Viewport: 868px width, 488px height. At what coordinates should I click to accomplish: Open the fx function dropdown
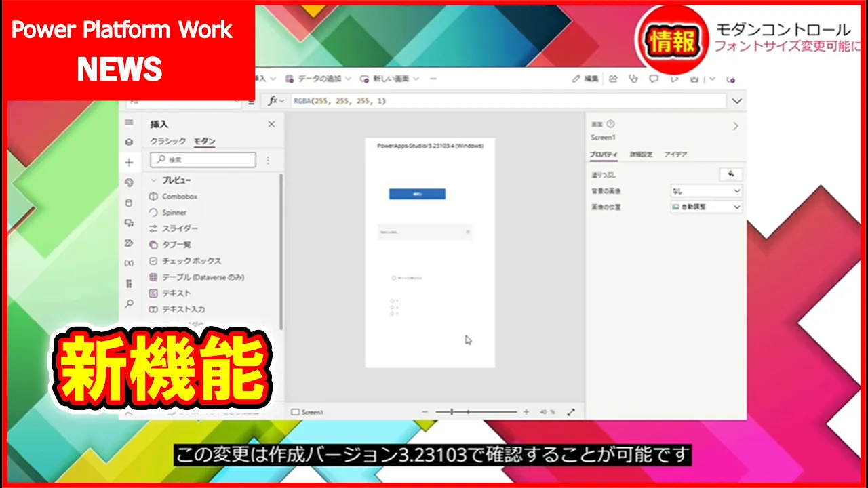pos(276,101)
